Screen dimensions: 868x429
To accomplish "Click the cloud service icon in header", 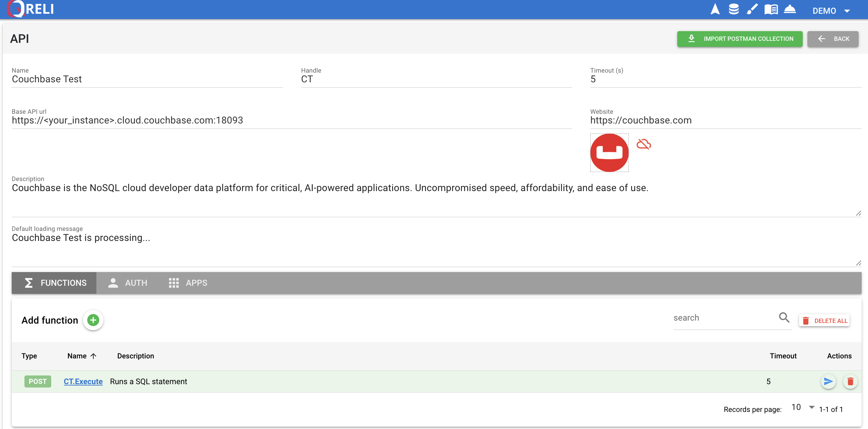I will [x=789, y=9].
